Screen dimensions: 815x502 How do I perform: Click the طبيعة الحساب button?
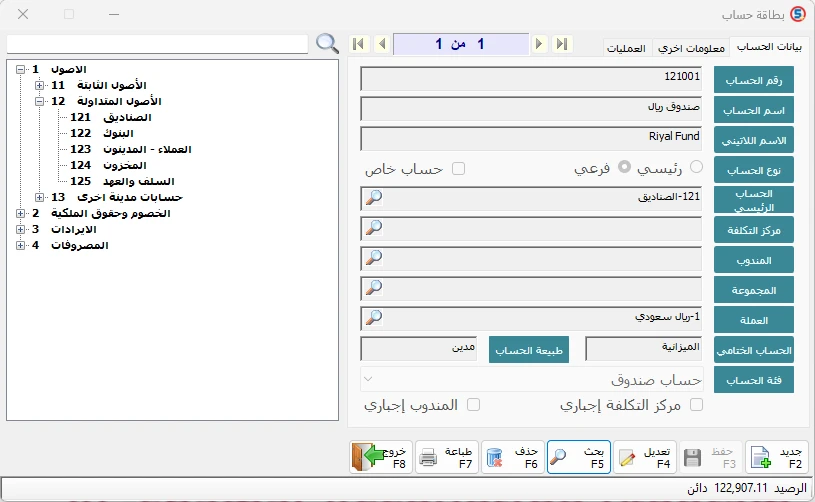click(x=529, y=350)
